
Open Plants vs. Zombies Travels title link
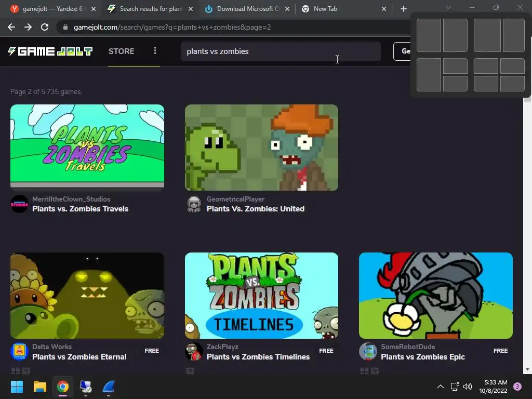pyautogui.click(x=80, y=209)
